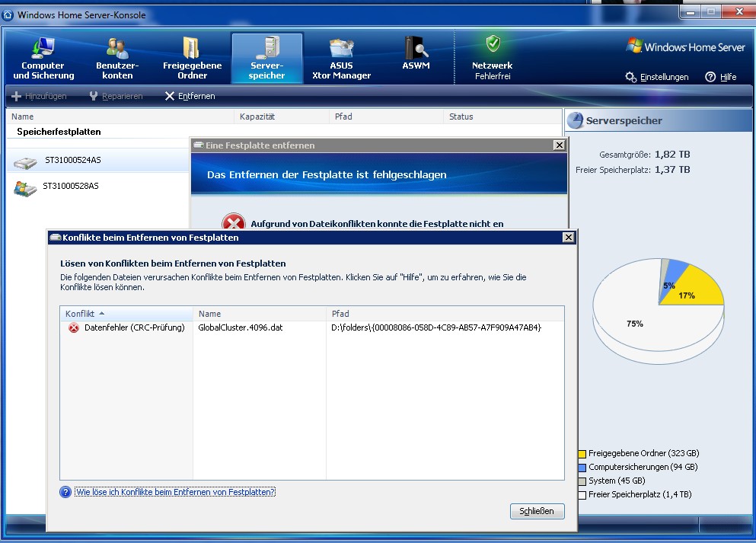Click the blue help question mark icon
This screenshot has width=756, height=543.
[65, 492]
